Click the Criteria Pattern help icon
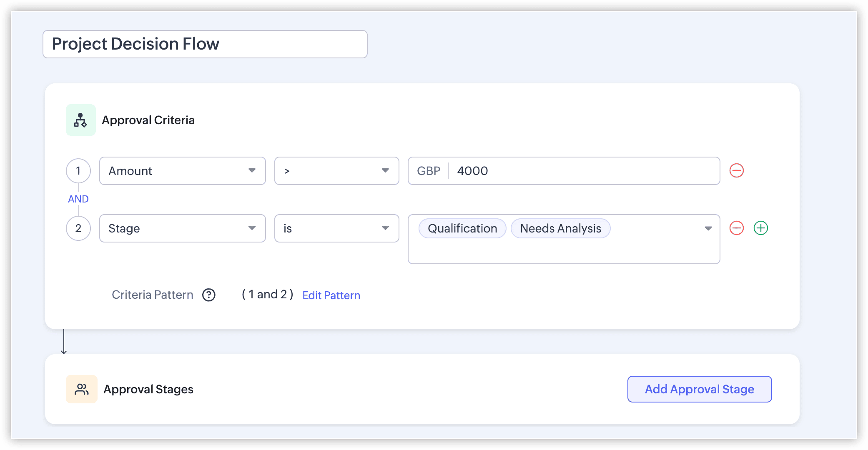Screen dimensions: 868x450 [x=209, y=295]
